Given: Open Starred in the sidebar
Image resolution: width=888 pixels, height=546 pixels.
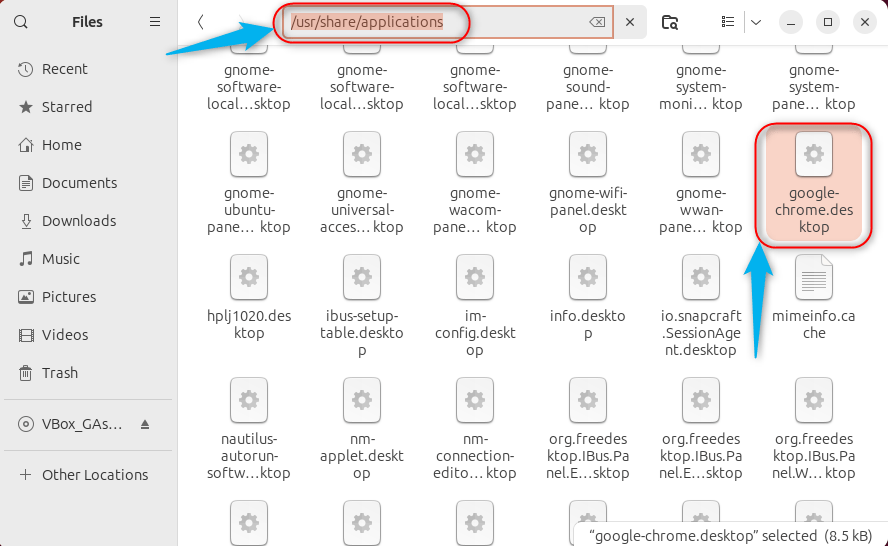Looking at the screenshot, I should click(x=88, y=107).
